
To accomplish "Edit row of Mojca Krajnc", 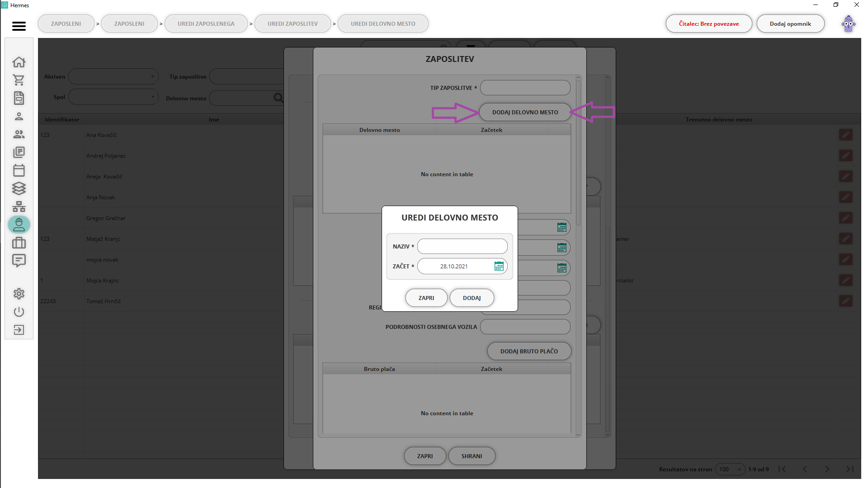I will (845, 280).
